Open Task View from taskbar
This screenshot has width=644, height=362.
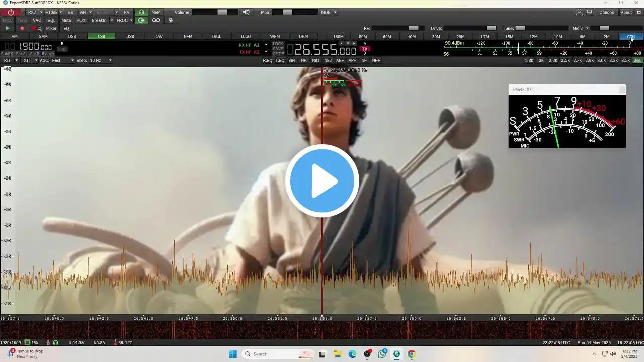coord(322,354)
